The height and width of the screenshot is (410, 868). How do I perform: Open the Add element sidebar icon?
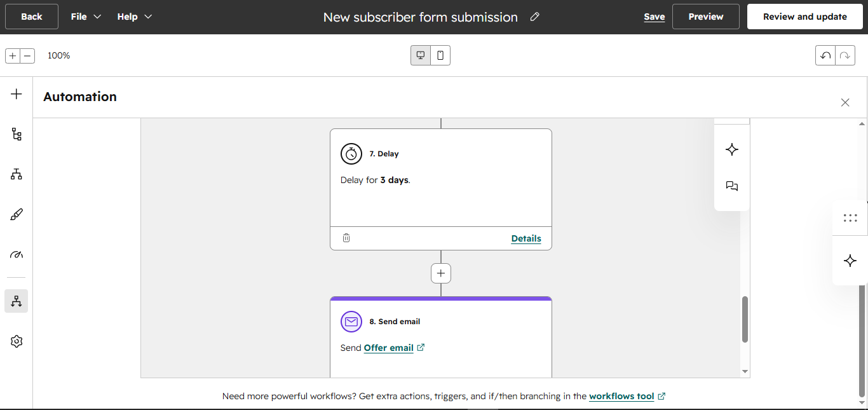pos(17,94)
